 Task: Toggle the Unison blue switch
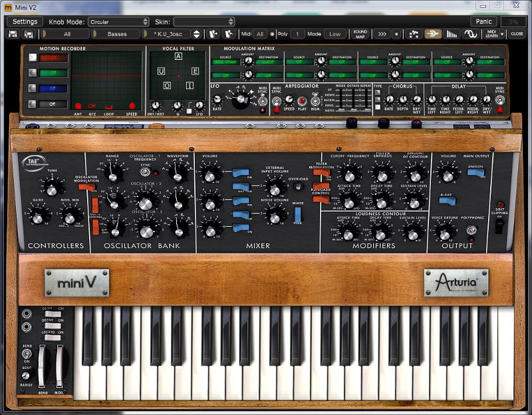(475, 173)
